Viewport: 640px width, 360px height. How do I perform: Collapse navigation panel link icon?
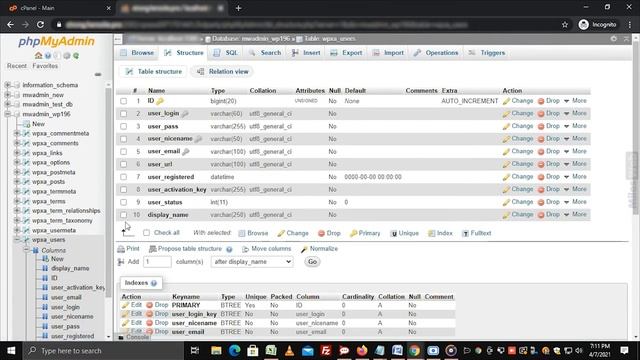click(98, 75)
